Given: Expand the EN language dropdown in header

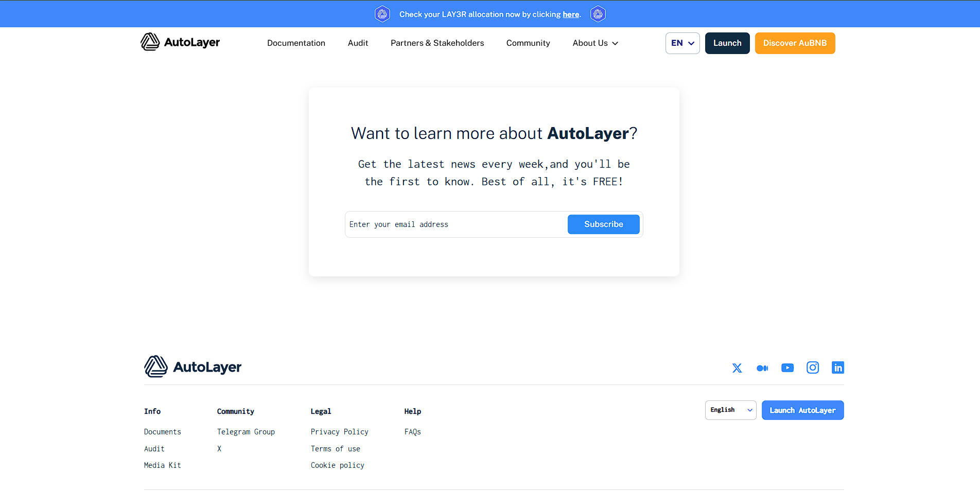Looking at the screenshot, I should pos(682,43).
